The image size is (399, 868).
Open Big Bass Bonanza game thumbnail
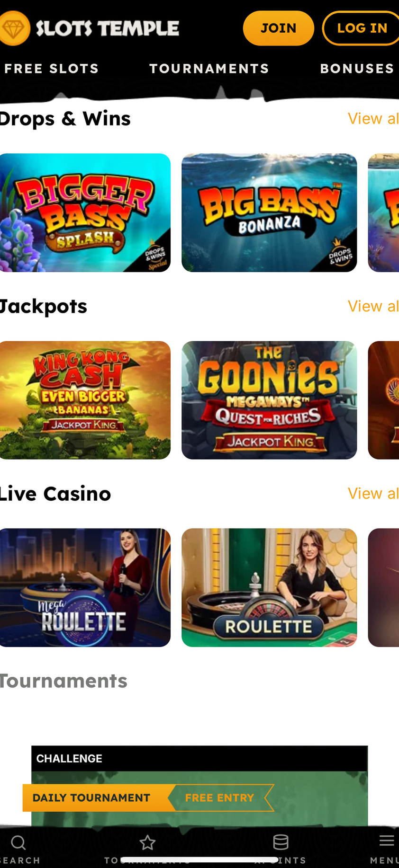[269, 213]
